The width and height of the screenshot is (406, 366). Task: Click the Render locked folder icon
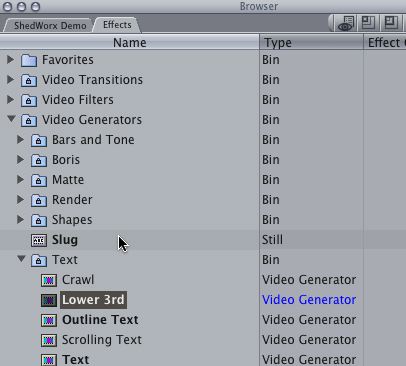point(39,200)
